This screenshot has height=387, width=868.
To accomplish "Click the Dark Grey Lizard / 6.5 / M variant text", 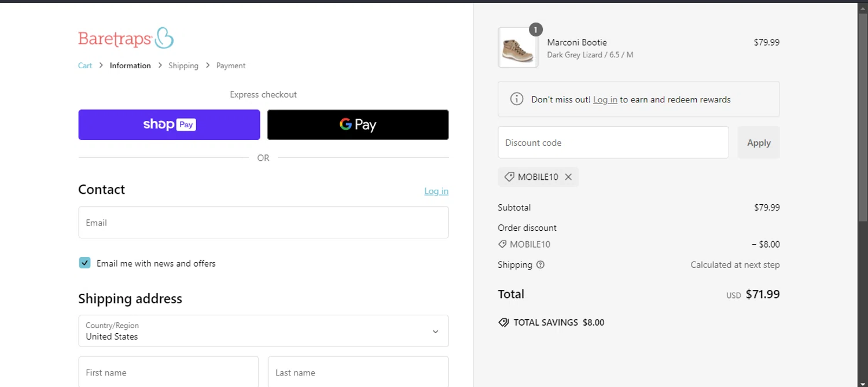I will point(590,55).
